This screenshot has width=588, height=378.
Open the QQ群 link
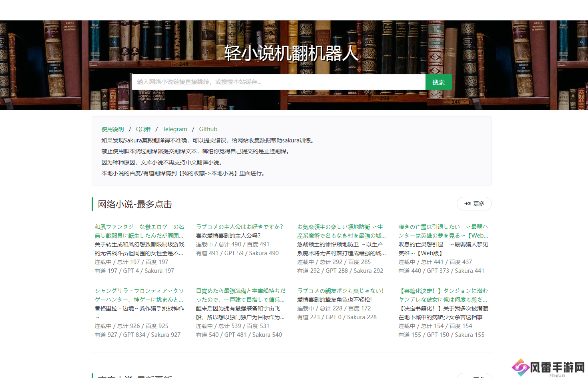pos(143,129)
